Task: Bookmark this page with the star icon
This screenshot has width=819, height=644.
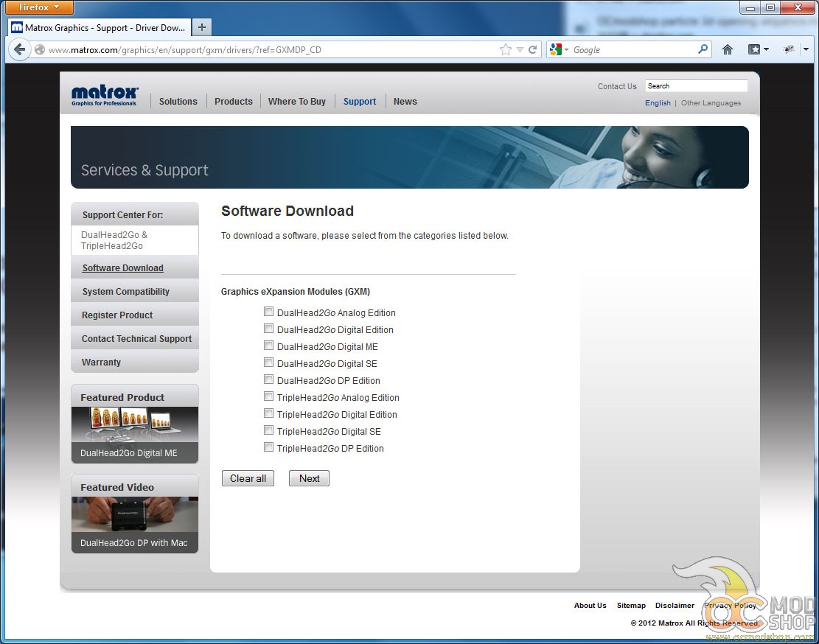Action: point(505,49)
